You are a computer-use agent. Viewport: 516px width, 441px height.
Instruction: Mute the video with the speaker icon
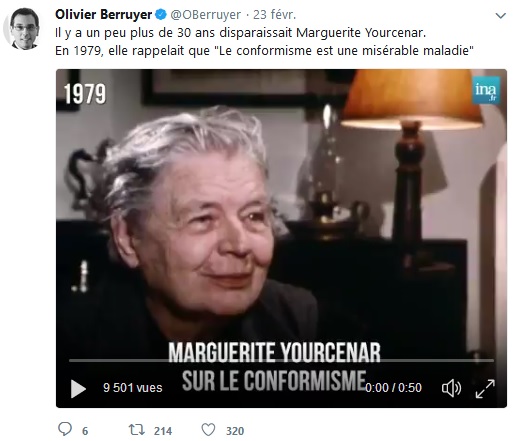coord(451,388)
